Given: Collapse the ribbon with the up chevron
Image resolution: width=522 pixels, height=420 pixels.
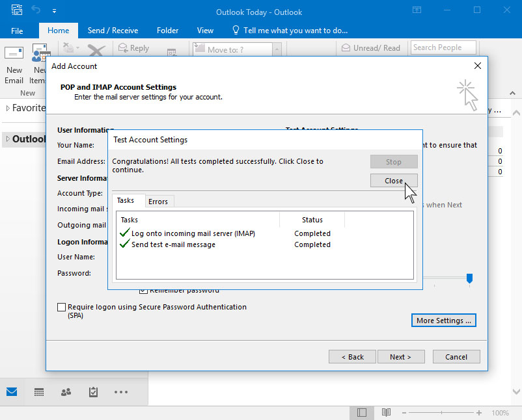Looking at the screenshot, I should tap(512, 93).
